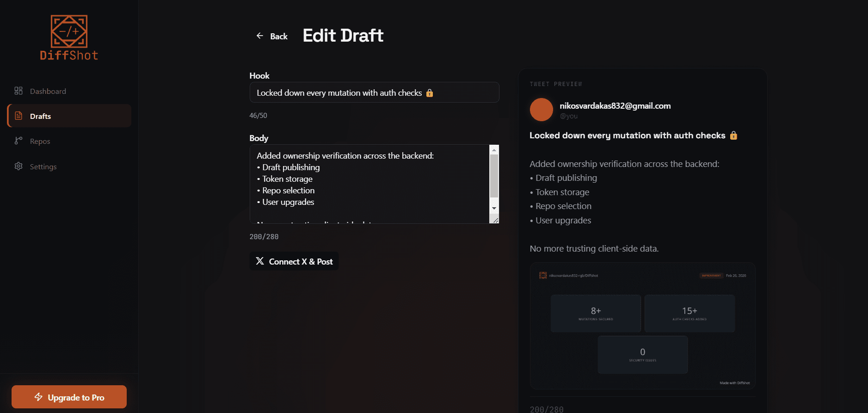Click the X logo on post button
Screen dimensions: 868x413
click(260, 261)
